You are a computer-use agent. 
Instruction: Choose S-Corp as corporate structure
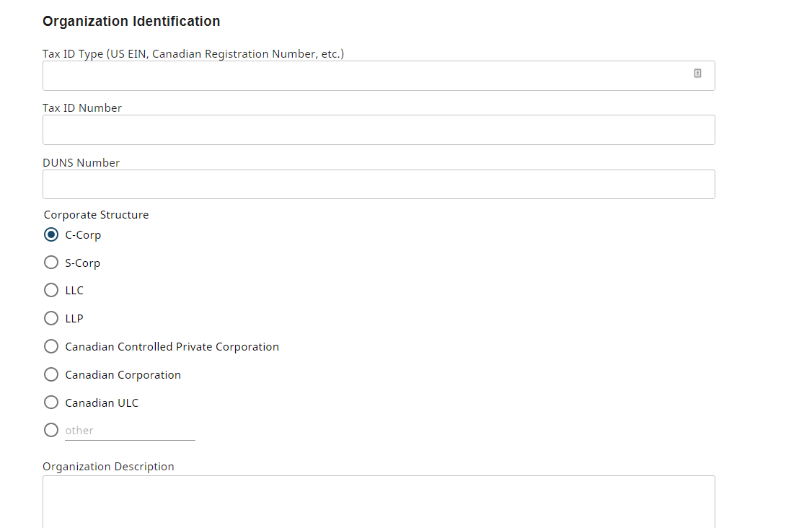(x=51, y=263)
